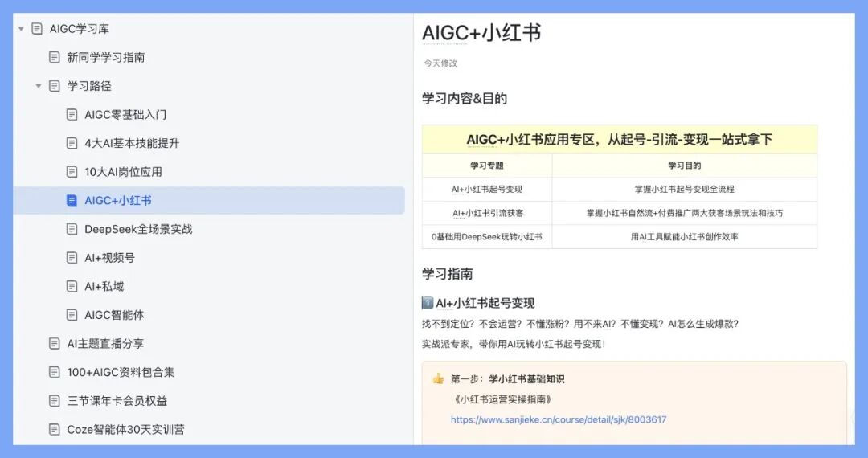Open AI+视频号 page
This screenshot has height=458, width=868.
click(x=109, y=258)
